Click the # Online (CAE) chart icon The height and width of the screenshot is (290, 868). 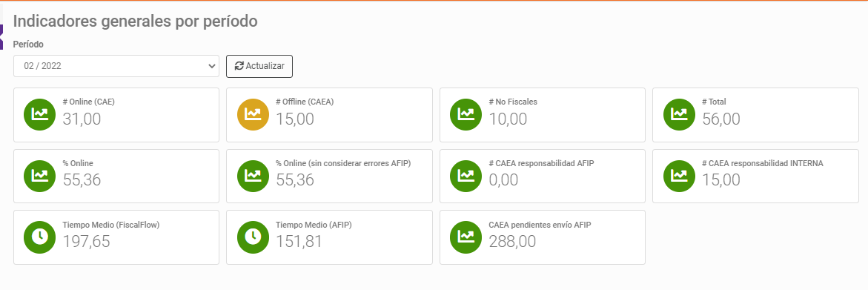tap(40, 114)
